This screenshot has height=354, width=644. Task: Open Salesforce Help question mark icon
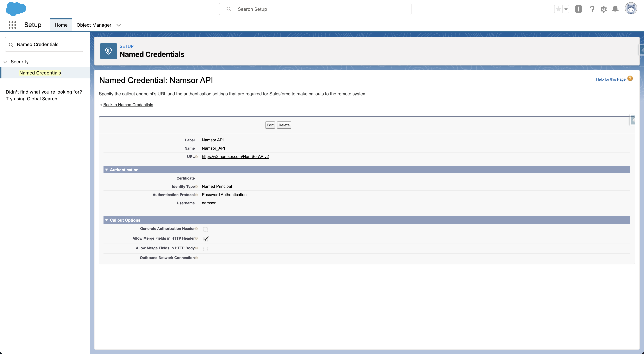pos(592,9)
